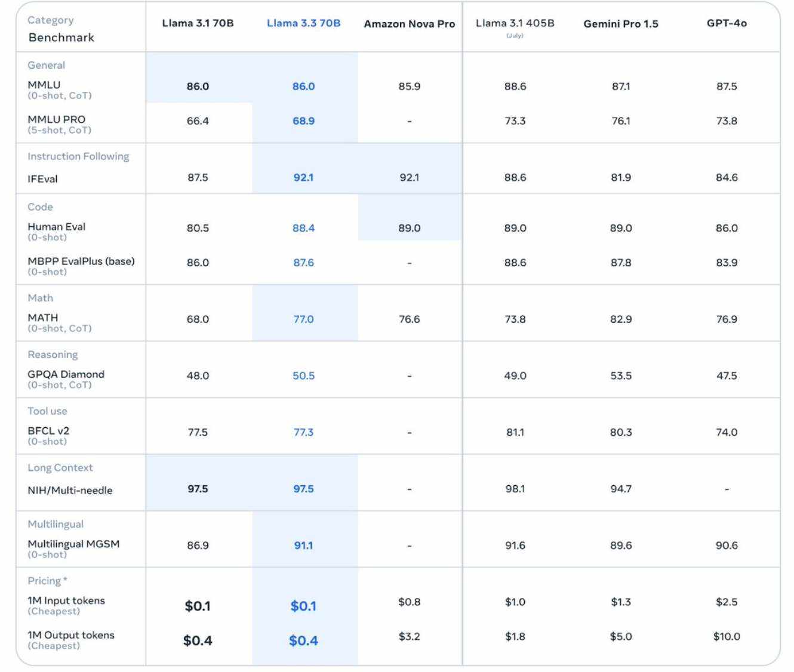Click Gemini Pro 1.5's MATH score 82.9
This screenshot has width=794, height=672.
tap(620, 319)
